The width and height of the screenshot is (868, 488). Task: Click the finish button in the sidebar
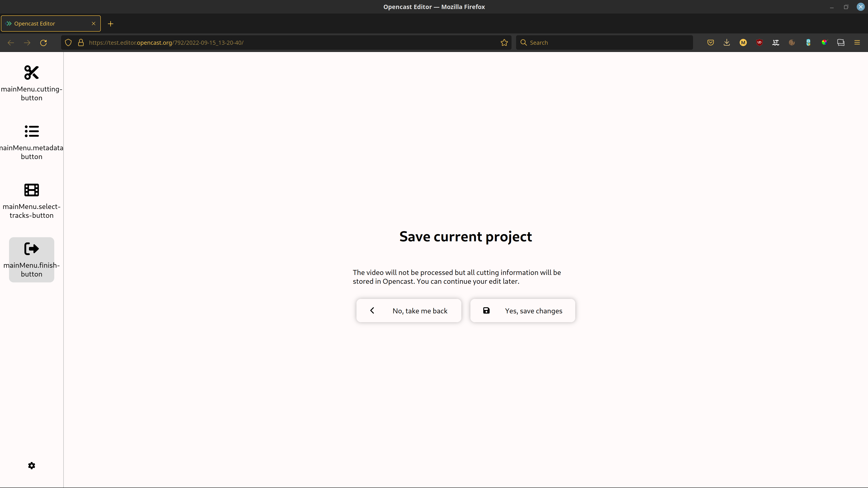31,259
